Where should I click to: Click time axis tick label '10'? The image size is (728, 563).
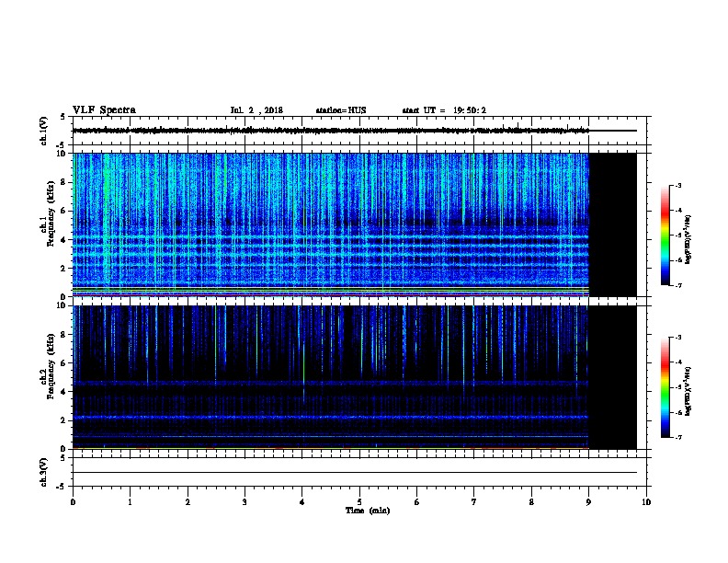tap(646, 501)
